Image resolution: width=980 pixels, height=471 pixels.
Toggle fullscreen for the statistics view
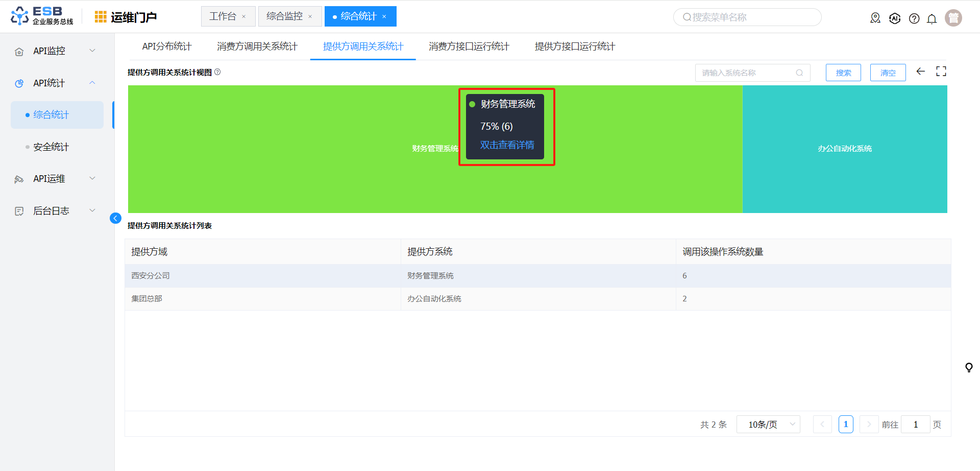941,72
